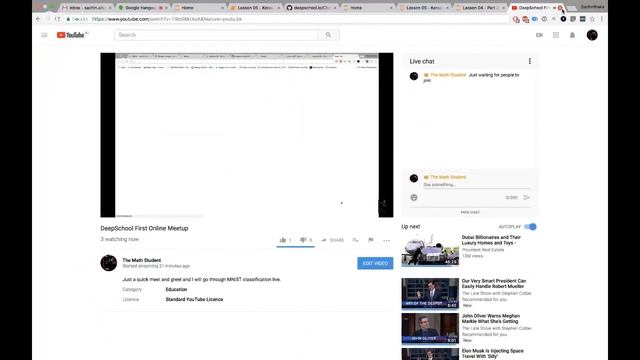
Task: Click the YouTube search box
Action: tap(216, 35)
